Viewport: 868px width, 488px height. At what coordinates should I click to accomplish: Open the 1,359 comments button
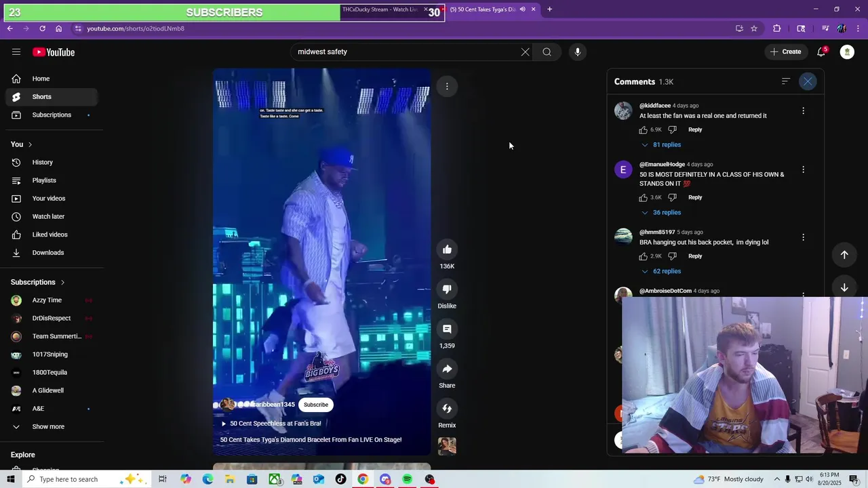click(x=447, y=329)
